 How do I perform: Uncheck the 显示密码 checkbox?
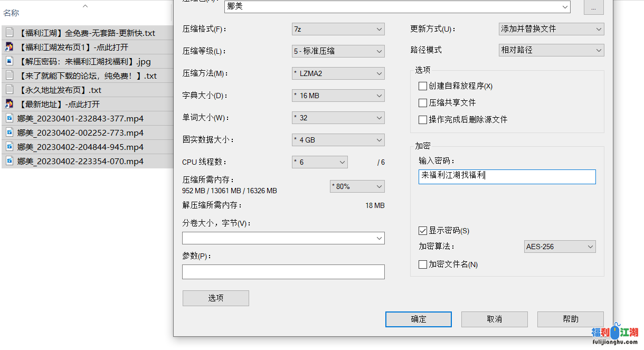423,231
